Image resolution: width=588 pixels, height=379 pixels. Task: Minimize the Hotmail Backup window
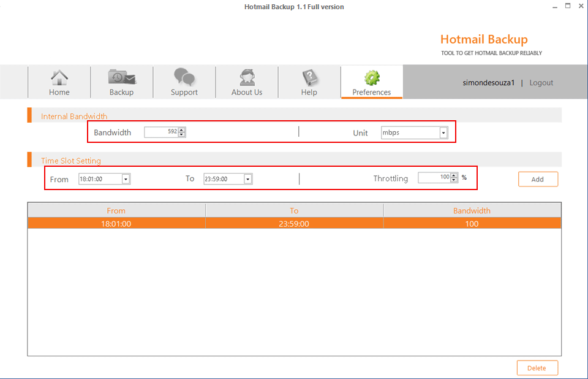coord(555,7)
